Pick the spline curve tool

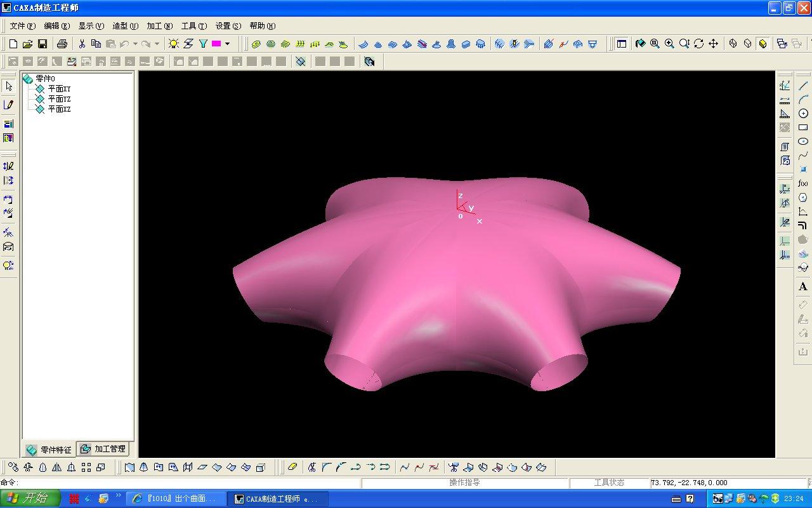pyautogui.click(x=803, y=156)
